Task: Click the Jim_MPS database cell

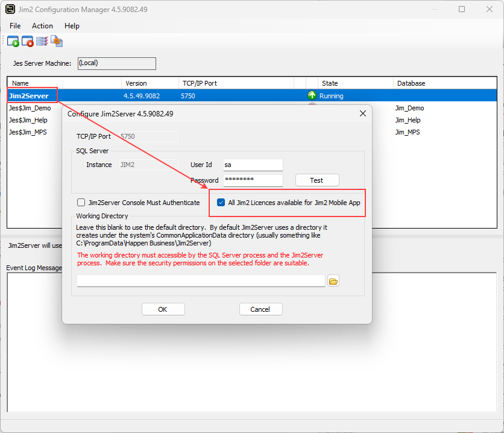Action: [x=408, y=132]
